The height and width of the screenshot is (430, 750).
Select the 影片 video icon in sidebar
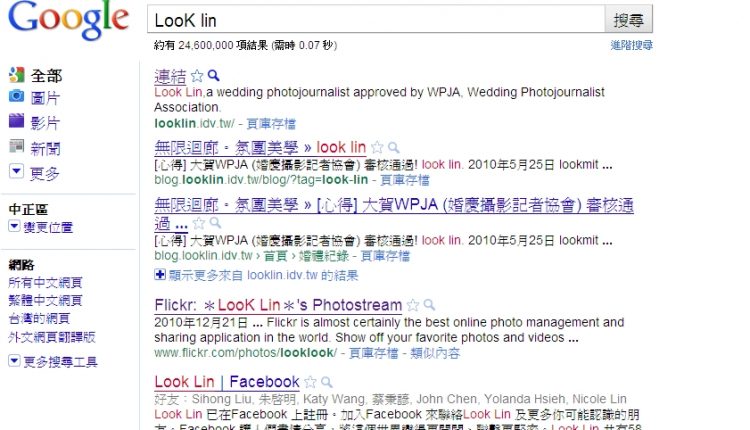pyautogui.click(x=16, y=121)
